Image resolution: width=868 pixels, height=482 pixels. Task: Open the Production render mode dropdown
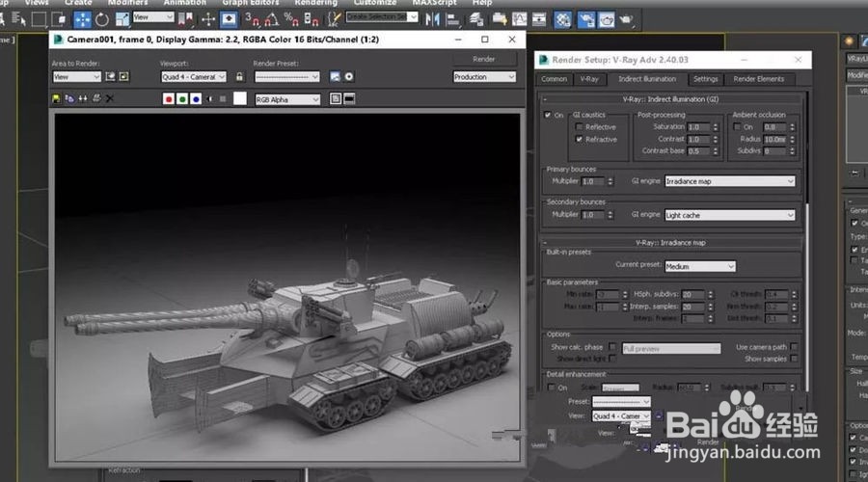tap(484, 77)
